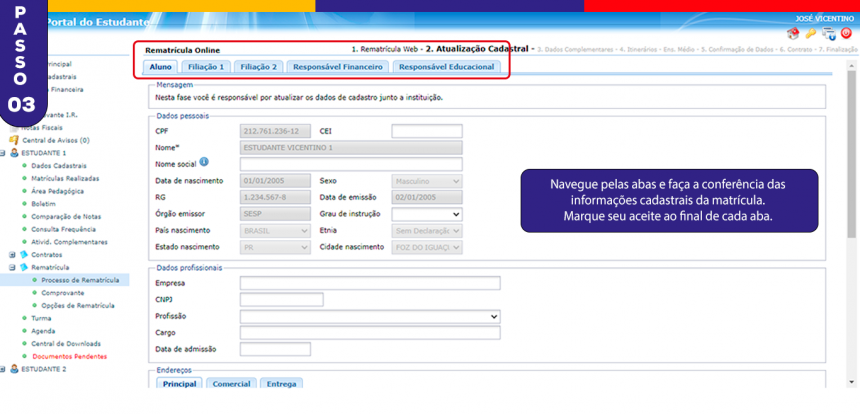The width and height of the screenshot is (860, 414).
Task: Click the red power logout icon
Action: pos(846,35)
